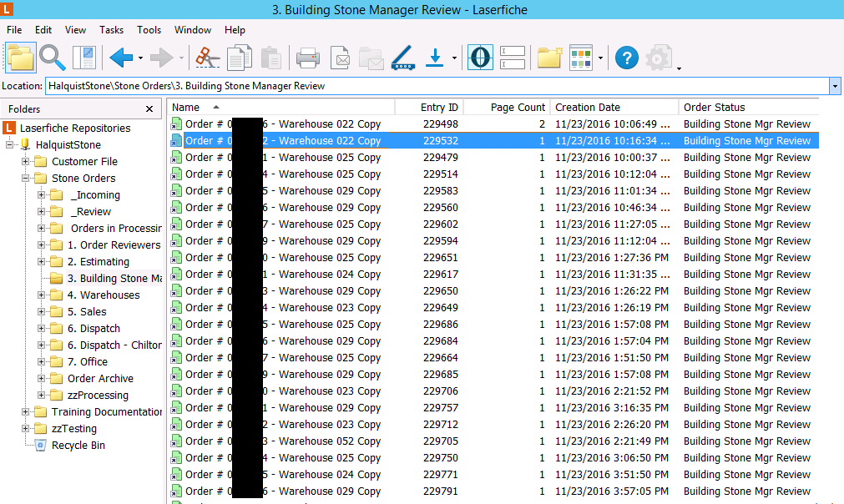
Task: Go back with the blue arrow
Action: click(121, 58)
